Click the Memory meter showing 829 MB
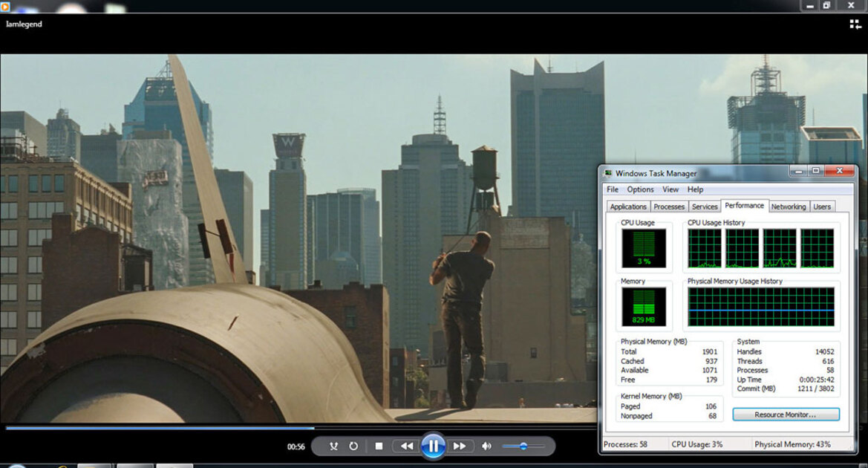Image resolution: width=868 pixels, height=468 pixels. (x=644, y=307)
